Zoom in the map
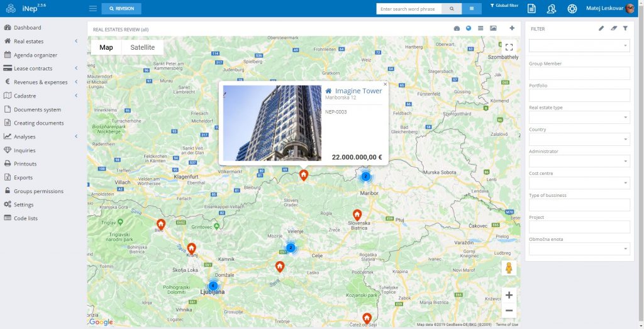Image resolution: width=644 pixels, height=329 pixels. click(509, 295)
